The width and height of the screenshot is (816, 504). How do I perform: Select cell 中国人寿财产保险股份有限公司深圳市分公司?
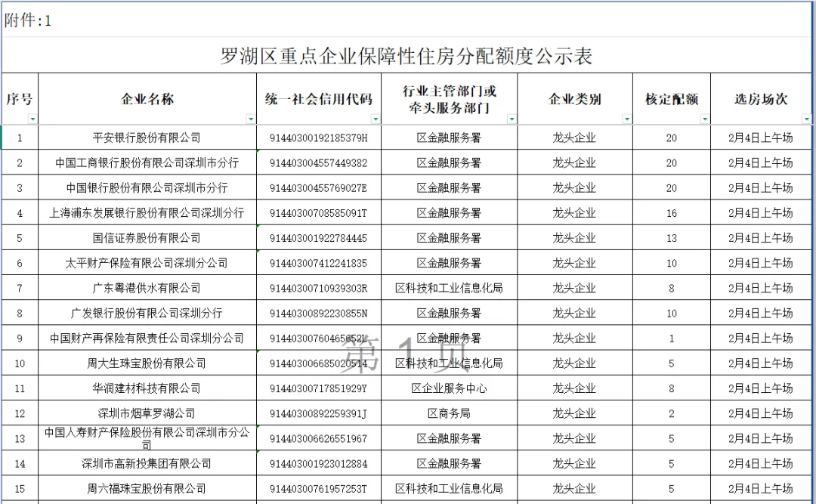[147, 438]
